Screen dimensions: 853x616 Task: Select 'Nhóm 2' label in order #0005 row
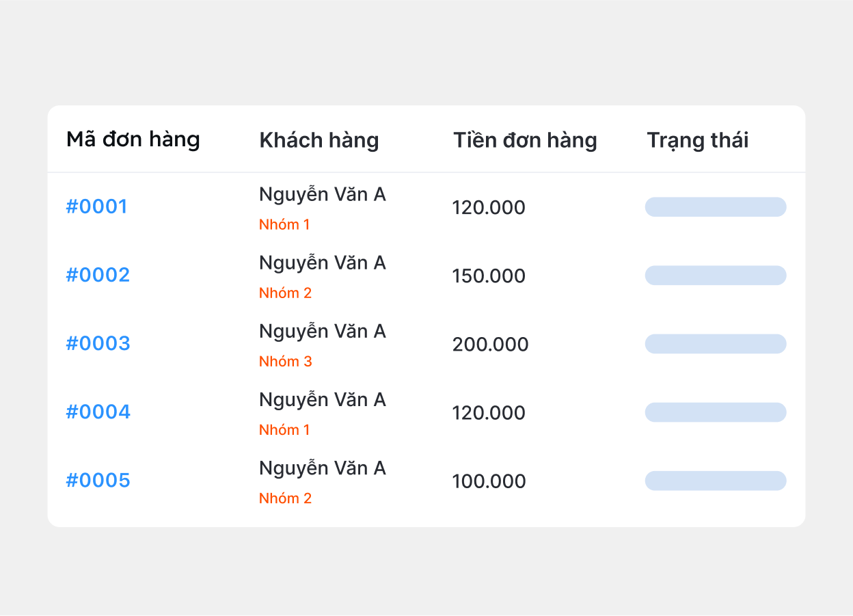tap(285, 498)
